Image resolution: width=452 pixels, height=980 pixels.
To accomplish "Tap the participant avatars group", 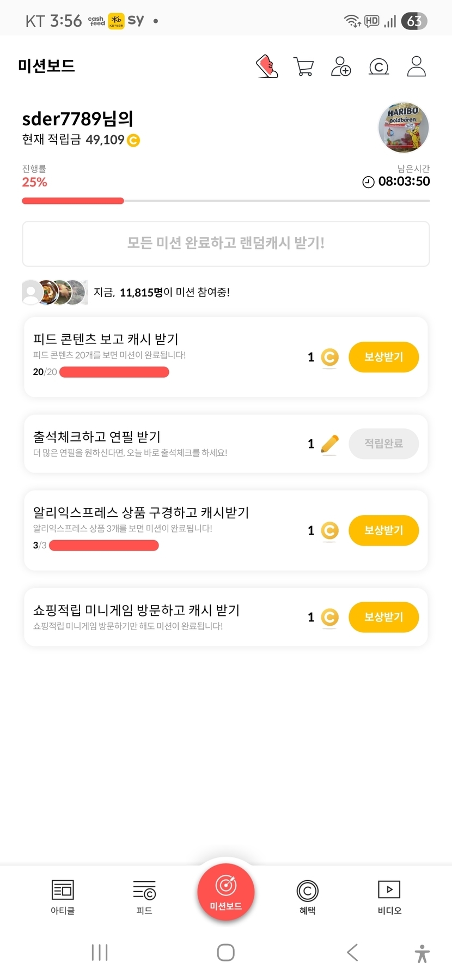I will click(54, 292).
